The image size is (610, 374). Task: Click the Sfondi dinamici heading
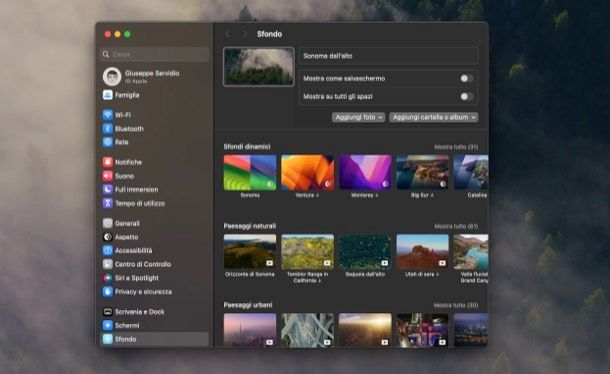click(247, 147)
